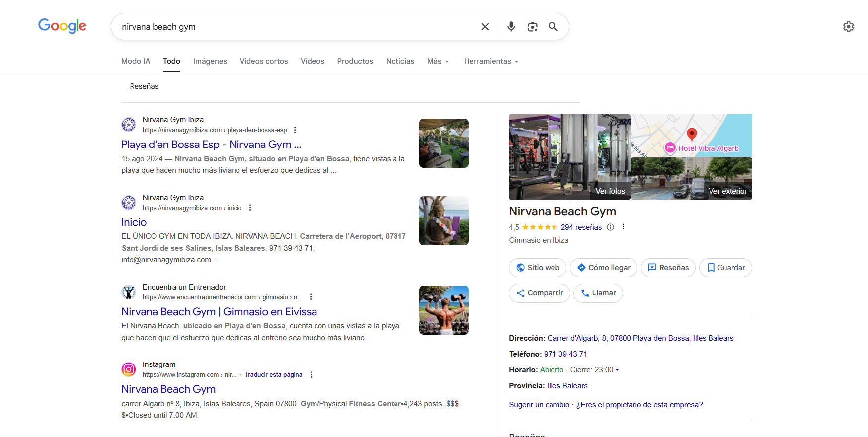Open the Herramientas dropdown
The height and width of the screenshot is (437, 868).
tap(491, 61)
